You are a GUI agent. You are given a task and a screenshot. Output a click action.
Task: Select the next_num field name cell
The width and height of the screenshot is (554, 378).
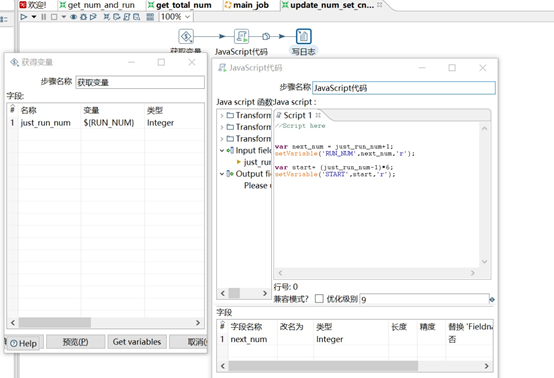click(253, 339)
